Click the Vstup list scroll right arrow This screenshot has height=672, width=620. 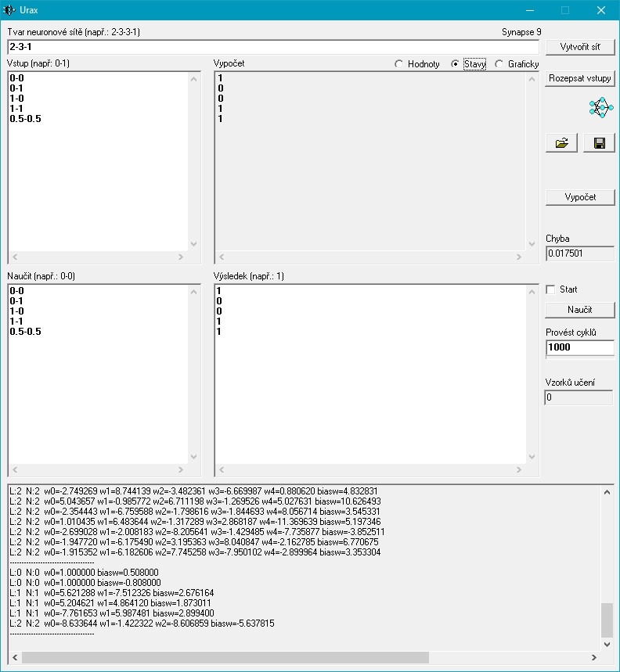[x=181, y=257]
